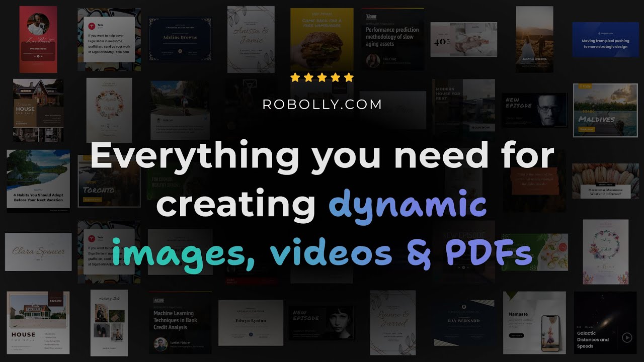Click the five-star rating above ROBOLLY.COM
Screen dimensions: 644x362
[322, 77]
